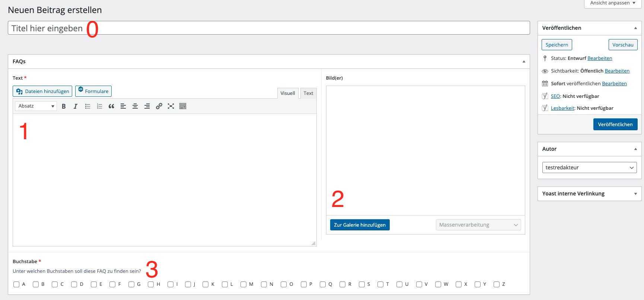Click Zur Galerie hinzufügen button
Screen dimensions: 644x300
tap(360, 225)
